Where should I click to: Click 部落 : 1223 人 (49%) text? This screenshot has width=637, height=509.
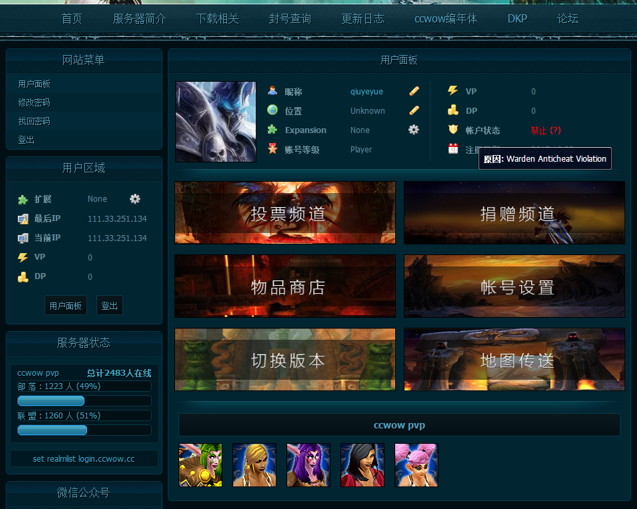(59, 386)
